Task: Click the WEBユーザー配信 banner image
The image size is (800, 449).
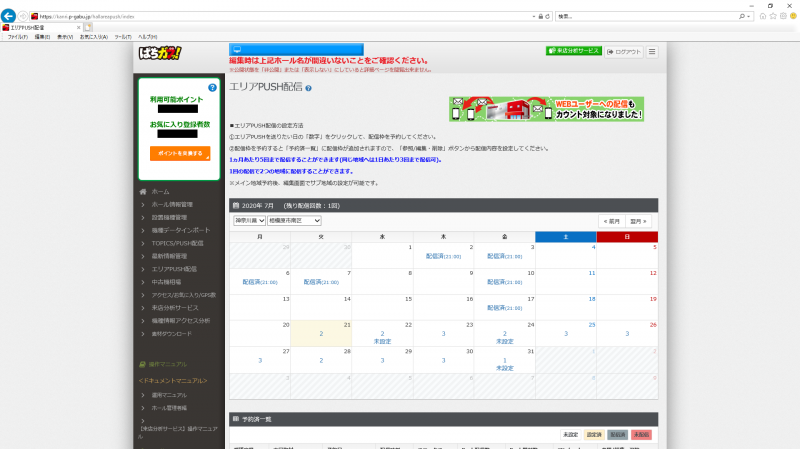Action: tap(546, 110)
